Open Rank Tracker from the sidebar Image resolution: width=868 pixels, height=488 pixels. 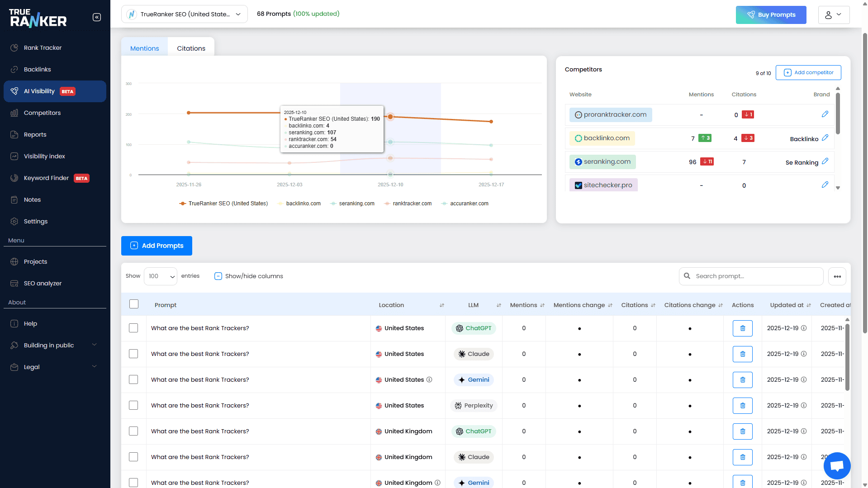[43, 47]
